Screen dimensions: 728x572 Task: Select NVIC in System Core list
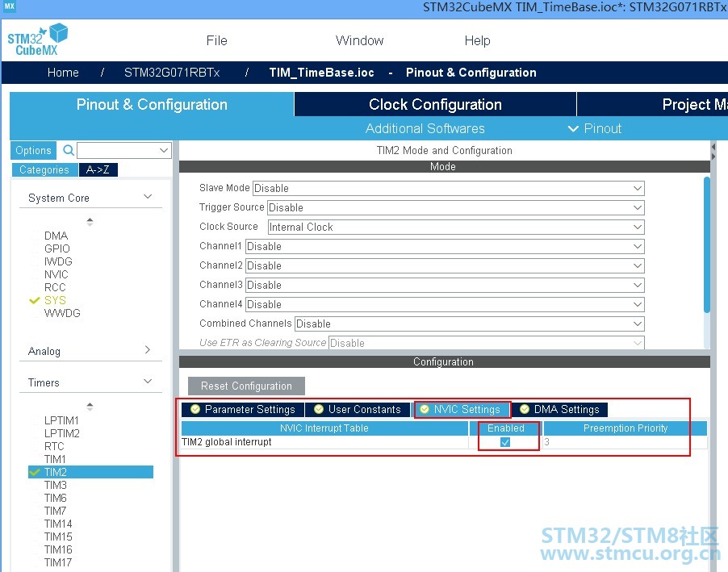[x=56, y=274]
